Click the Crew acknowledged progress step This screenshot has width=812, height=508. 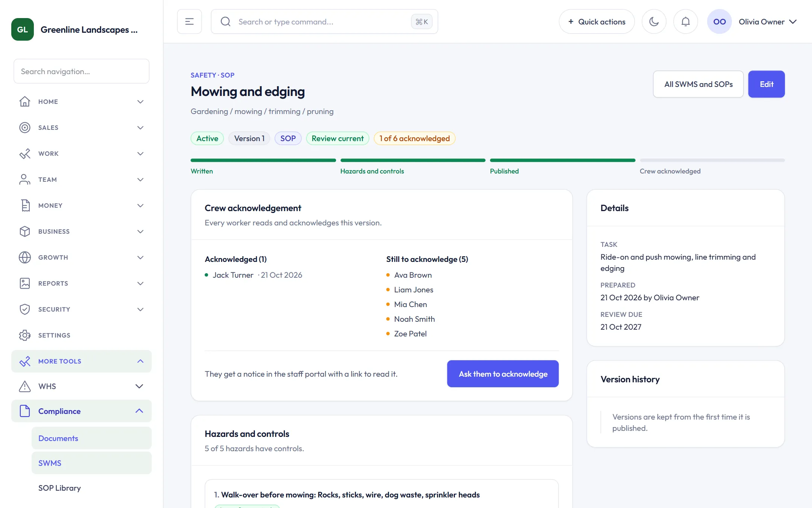click(x=712, y=167)
